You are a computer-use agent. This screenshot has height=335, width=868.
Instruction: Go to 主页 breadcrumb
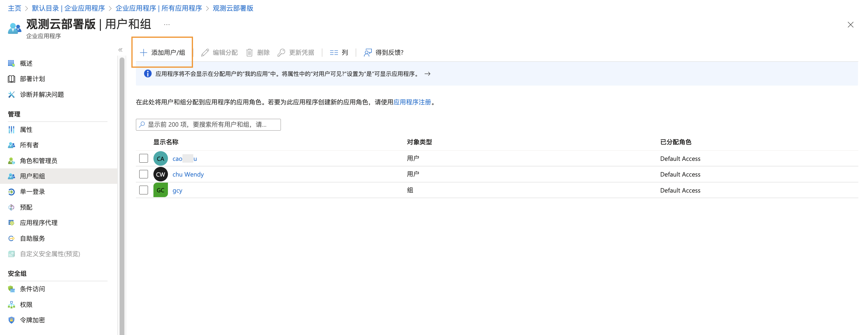click(14, 8)
